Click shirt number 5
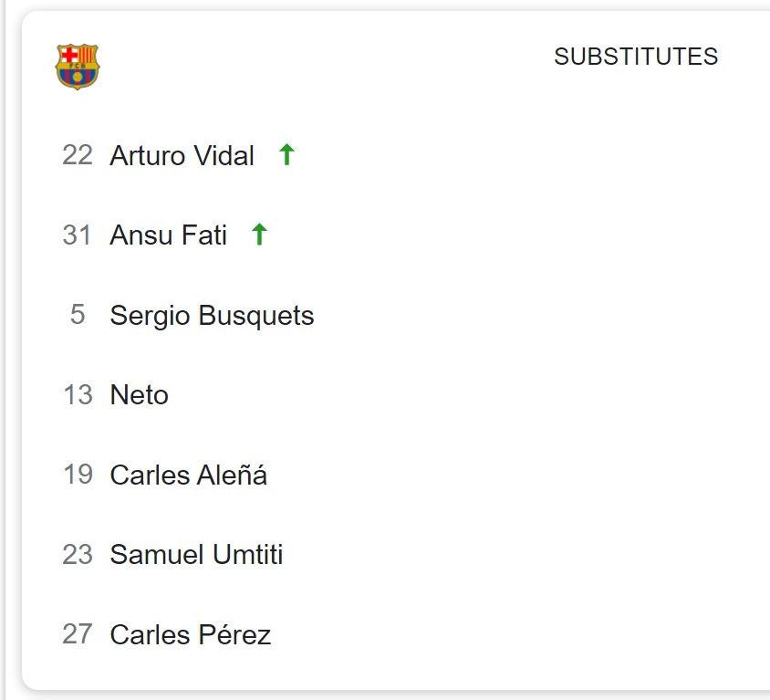770x700 pixels. click(78, 315)
